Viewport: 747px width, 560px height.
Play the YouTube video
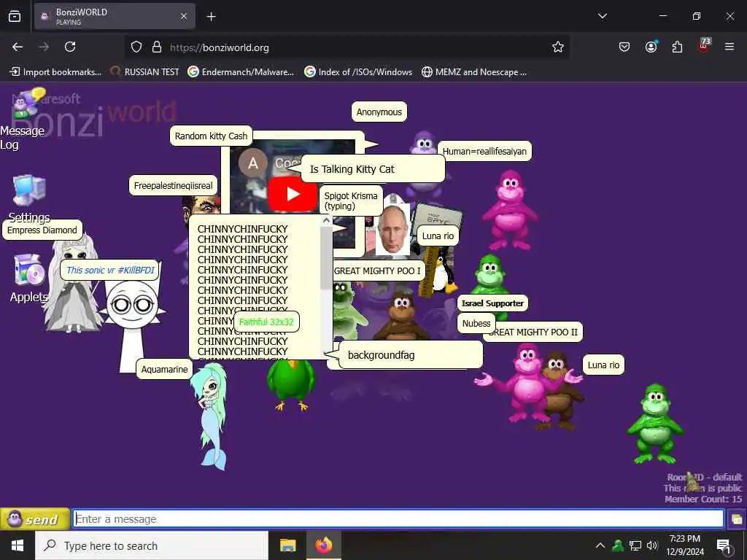292,194
